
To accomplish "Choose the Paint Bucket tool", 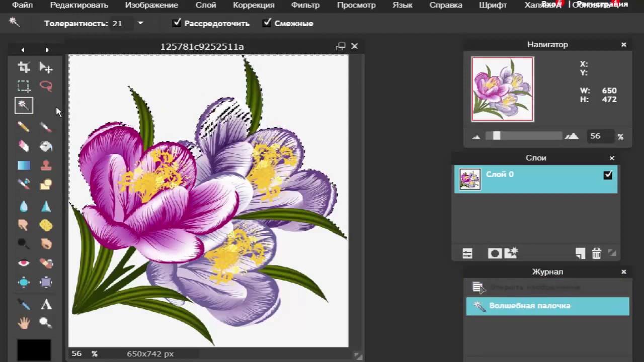I will click(x=46, y=146).
